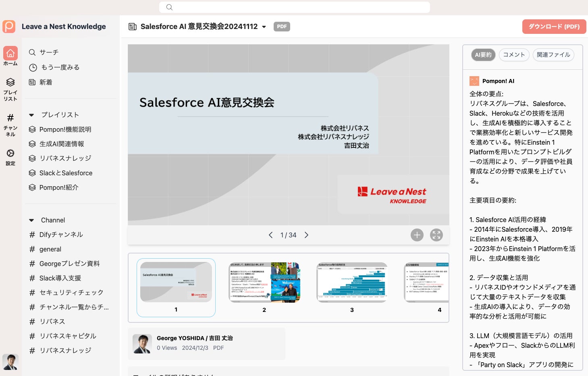Click the Pompon! AI avatar icon
The image size is (588, 376).
pyautogui.click(x=474, y=81)
